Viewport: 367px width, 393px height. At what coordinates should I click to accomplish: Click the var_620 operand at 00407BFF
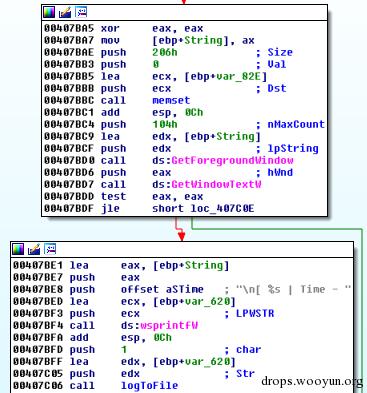click(208, 361)
